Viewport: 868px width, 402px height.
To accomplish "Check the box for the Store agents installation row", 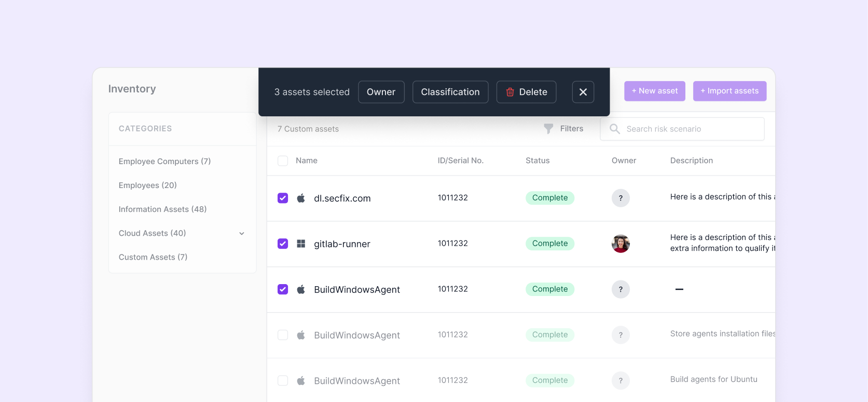I will pyautogui.click(x=283, y=335).
